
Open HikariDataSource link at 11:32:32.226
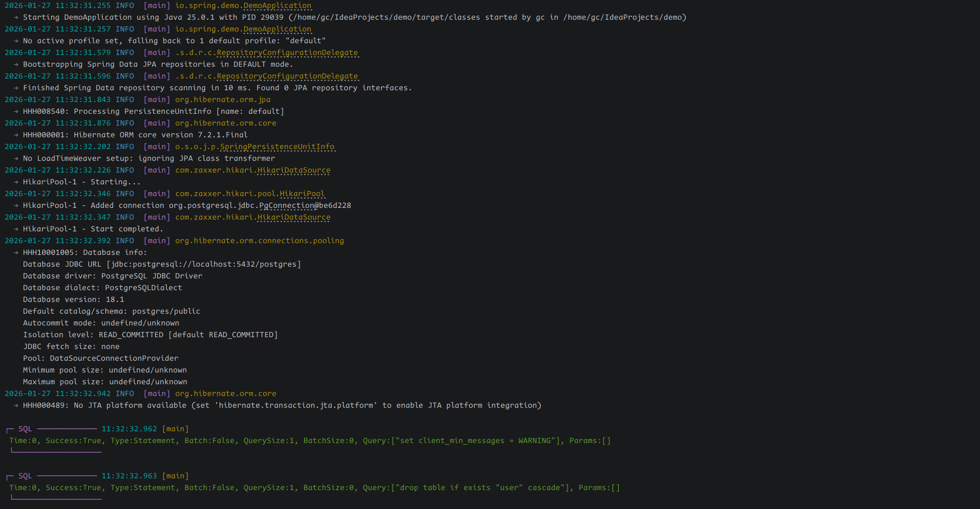[x=294, y=171]
